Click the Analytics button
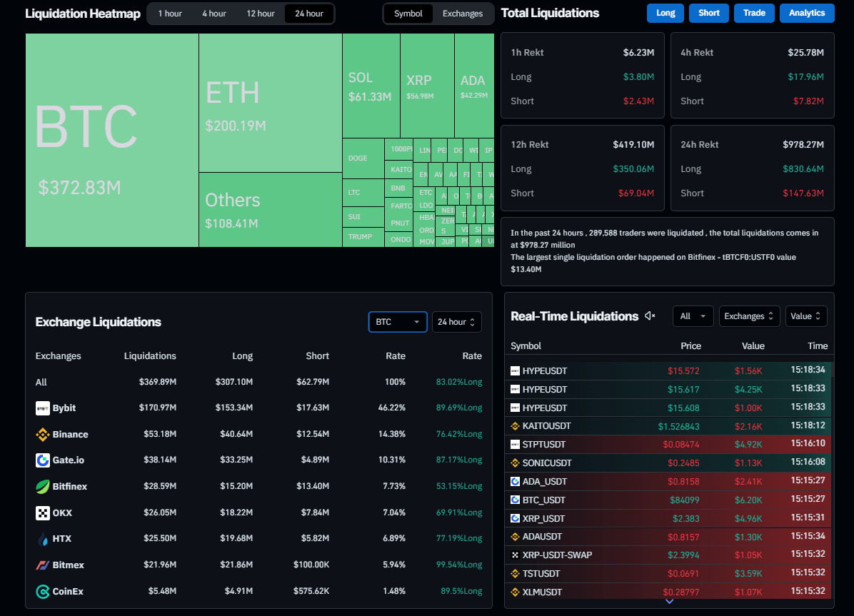 [807, 13]
